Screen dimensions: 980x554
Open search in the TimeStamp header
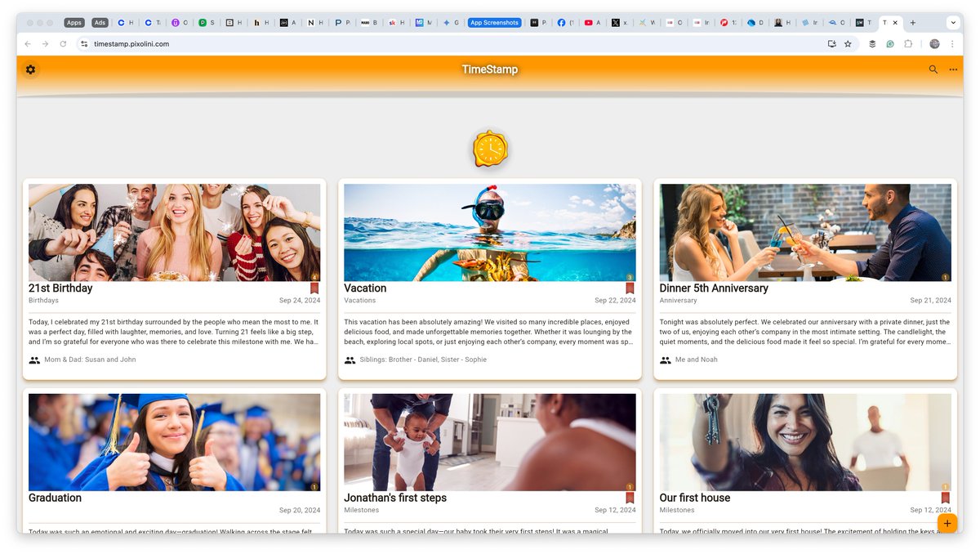point(933,69)
